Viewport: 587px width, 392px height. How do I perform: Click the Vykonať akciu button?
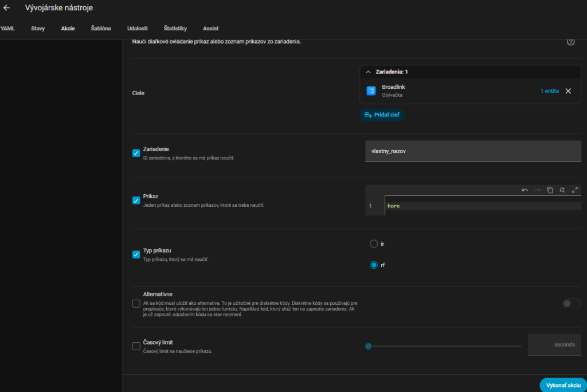[563, 385]
